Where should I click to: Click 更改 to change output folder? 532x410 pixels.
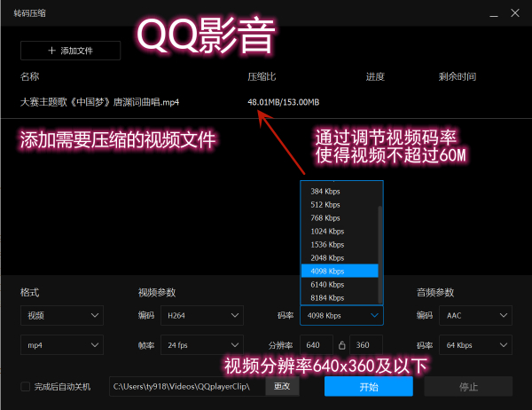[x=282, y=387]
